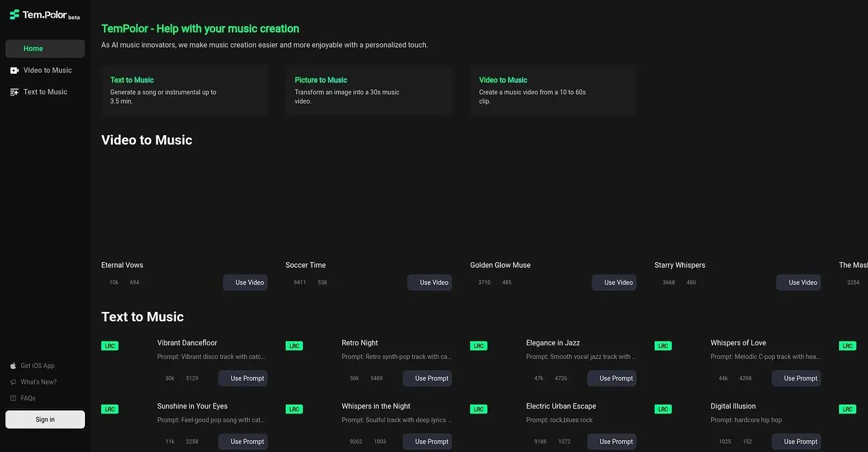Click Use Video for Starry Whispers
The height and width of the screenshot is (452, 868).
pos(799,283)
